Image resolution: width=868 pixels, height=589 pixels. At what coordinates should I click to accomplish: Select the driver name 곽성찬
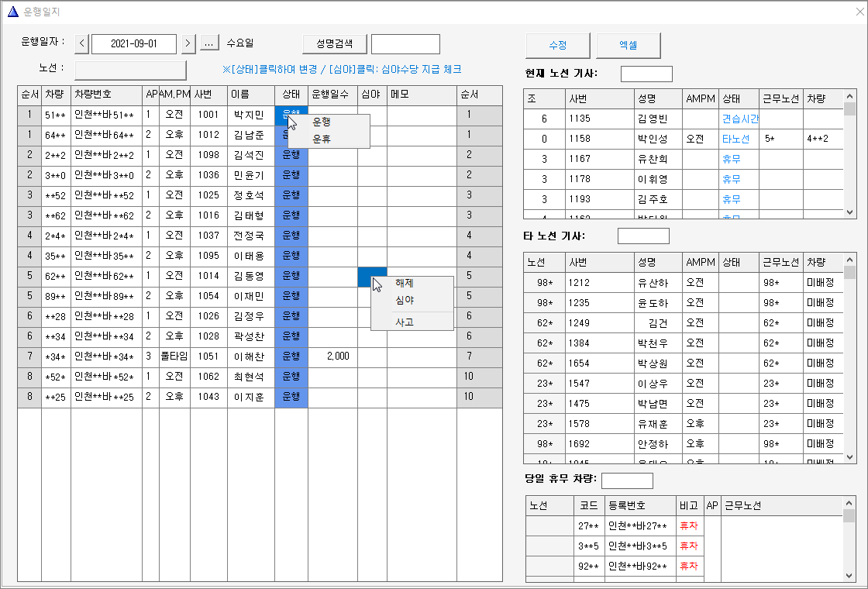(x=251, y=336)
